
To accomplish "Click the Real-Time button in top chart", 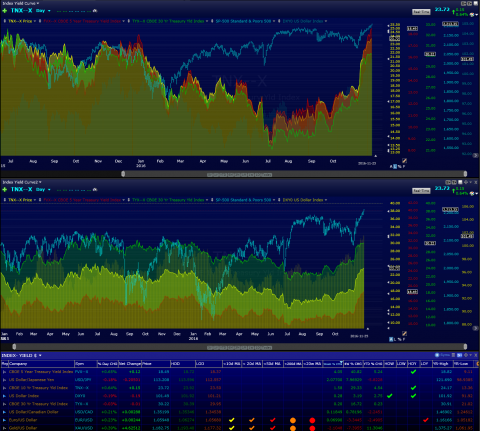I will coord(421,12).
